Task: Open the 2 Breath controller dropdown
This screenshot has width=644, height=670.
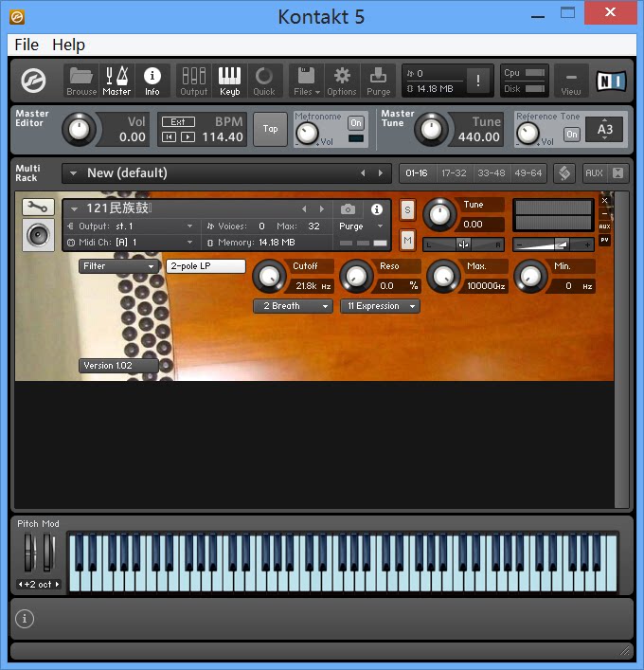Action: coord(293,306)
